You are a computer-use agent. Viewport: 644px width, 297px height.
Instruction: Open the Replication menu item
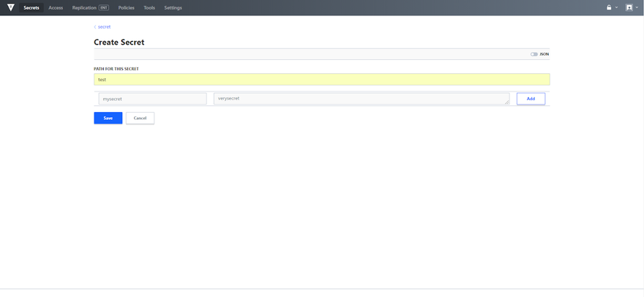pyautogui.click(x=84, y=7)
